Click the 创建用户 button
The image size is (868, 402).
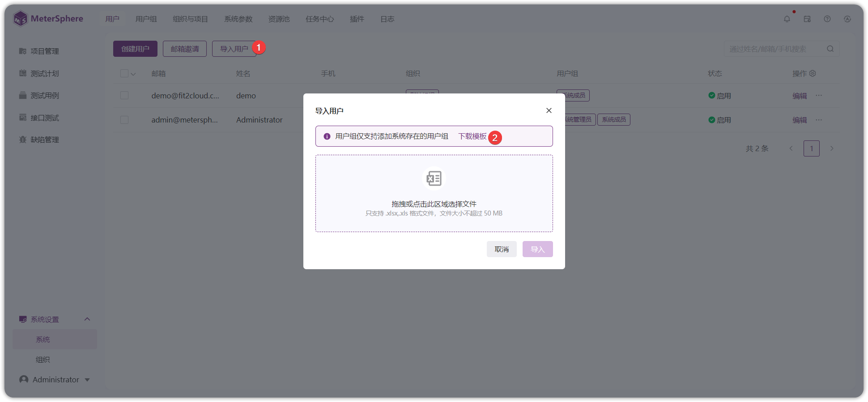pos(135,49)
